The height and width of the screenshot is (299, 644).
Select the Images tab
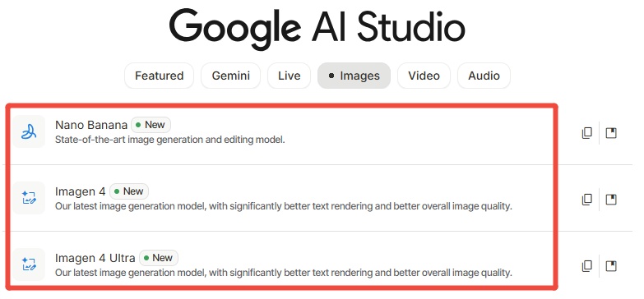point(354,76)
